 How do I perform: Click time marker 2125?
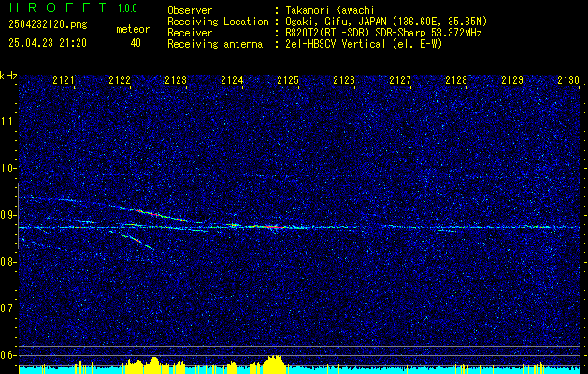point(288,80)
